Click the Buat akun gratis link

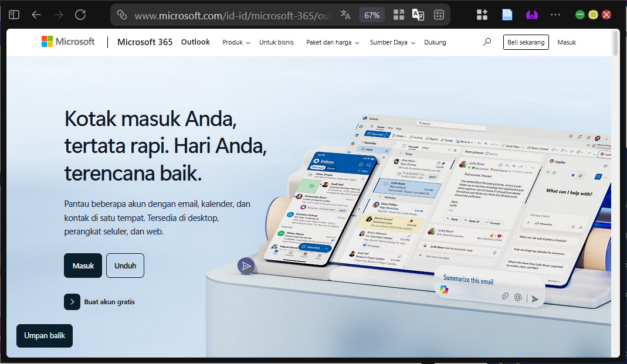pyautogui.click(x=109, y=302)
